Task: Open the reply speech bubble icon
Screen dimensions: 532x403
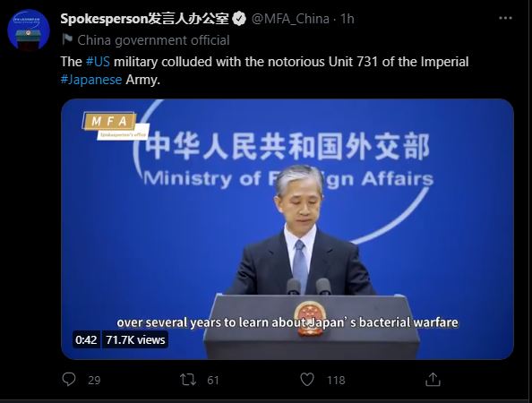Action: tap(69, 379)
